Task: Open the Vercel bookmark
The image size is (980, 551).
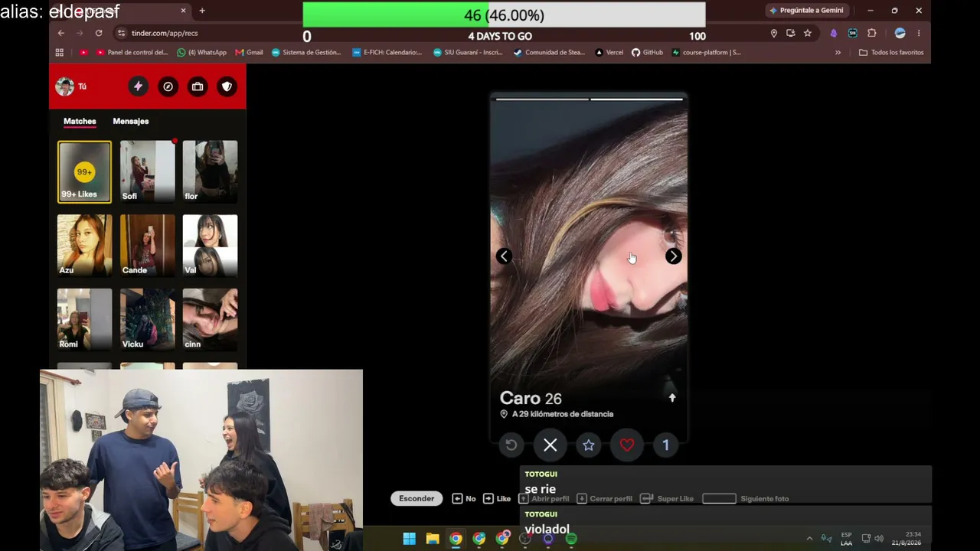Action: [x=609, y=52]
